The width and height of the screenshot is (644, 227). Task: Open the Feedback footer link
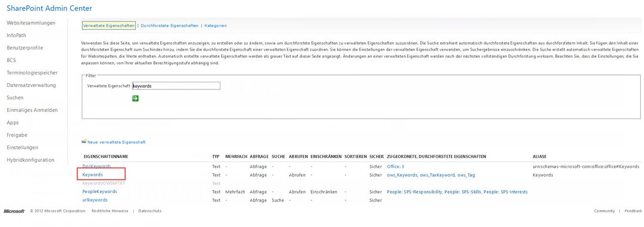(x=633, y=211)
